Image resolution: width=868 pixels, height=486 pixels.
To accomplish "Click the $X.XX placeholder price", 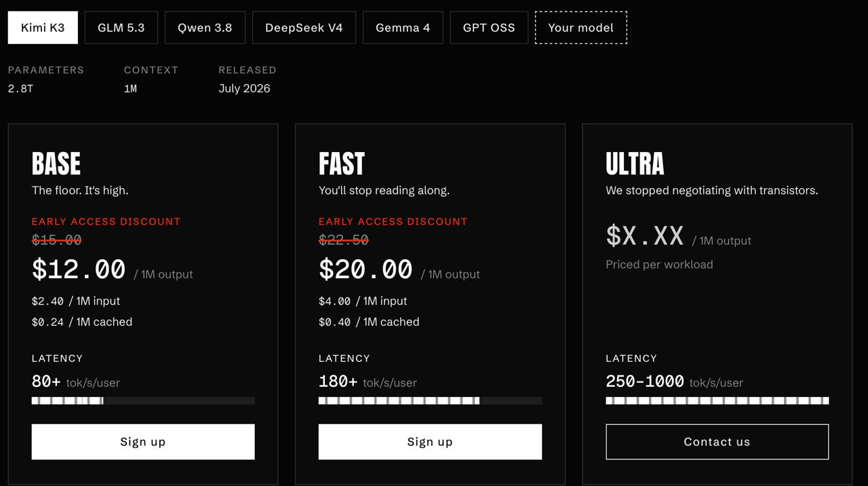I will click(x=645, y=236).
